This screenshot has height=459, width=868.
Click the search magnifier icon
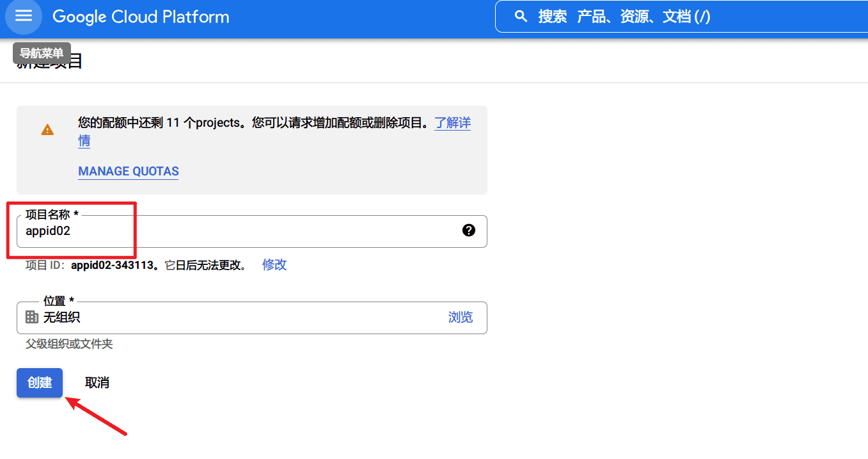521,17
